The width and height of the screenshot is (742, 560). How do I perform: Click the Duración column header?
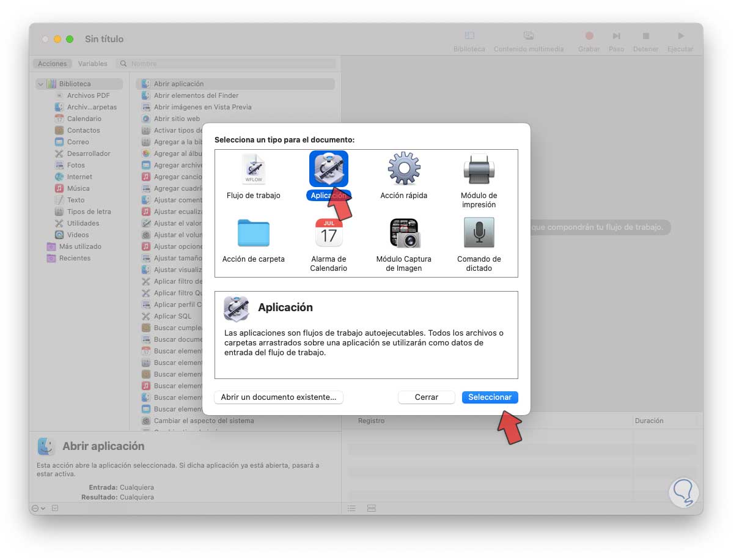649,421
